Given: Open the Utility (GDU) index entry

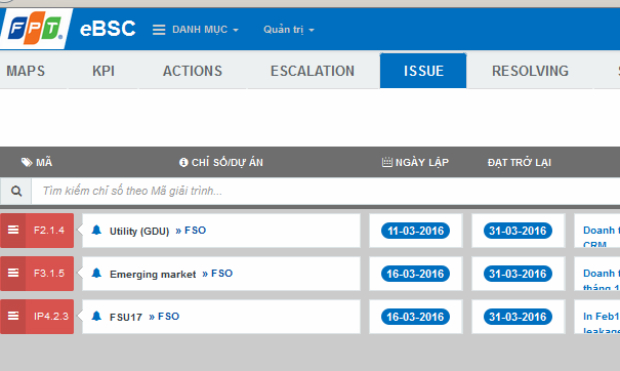Looking at the screenshot, I should point(139,231).
